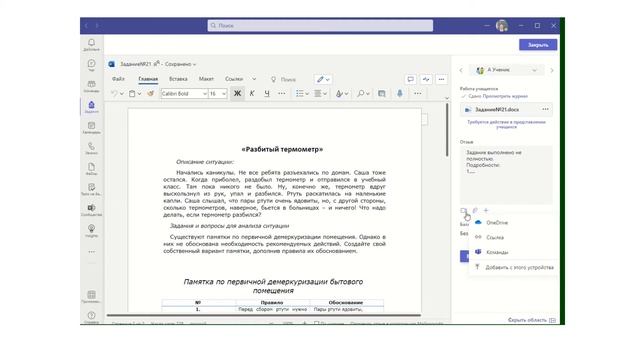Go to previous student arrow
The height and width of the screenshot is (360, 640).
click(461, 70)
